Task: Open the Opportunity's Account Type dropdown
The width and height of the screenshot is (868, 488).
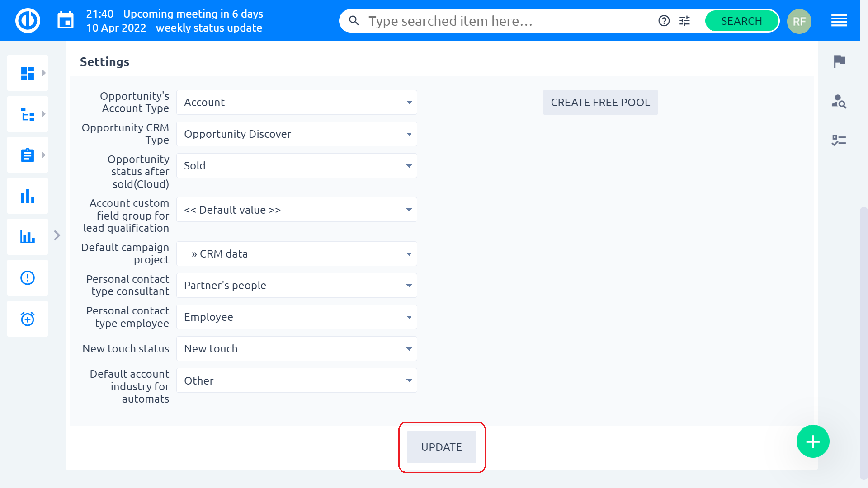Action: tap(297, 103)
